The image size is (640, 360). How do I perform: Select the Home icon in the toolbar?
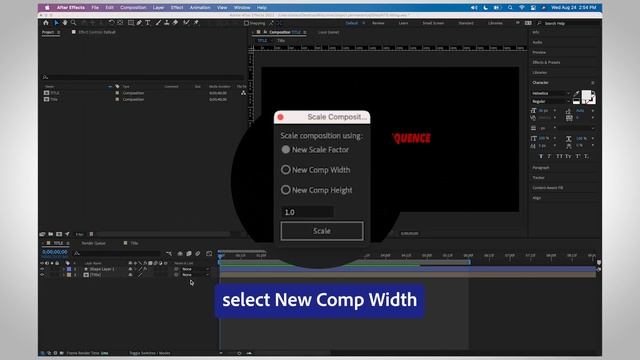[x=46, y=23]
